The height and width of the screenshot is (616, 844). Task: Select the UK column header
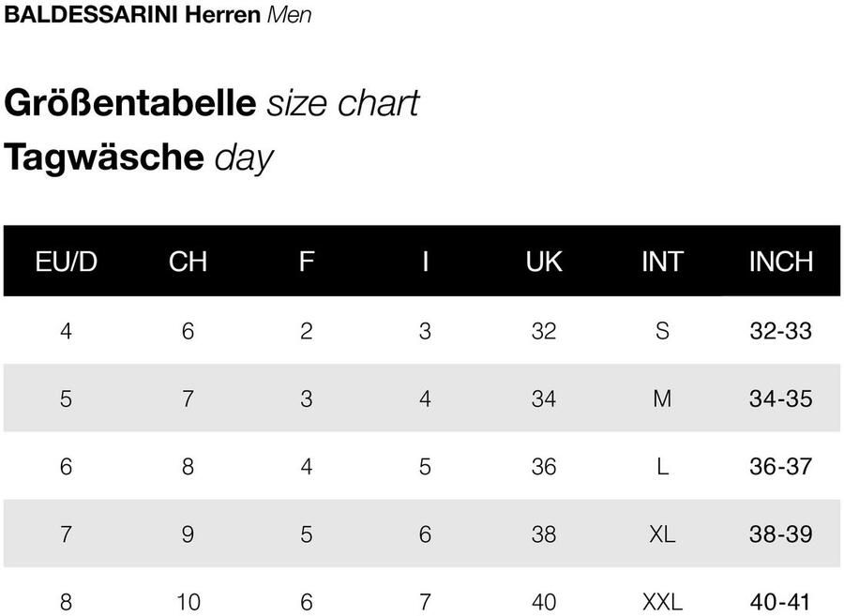[x=544, y=262]
